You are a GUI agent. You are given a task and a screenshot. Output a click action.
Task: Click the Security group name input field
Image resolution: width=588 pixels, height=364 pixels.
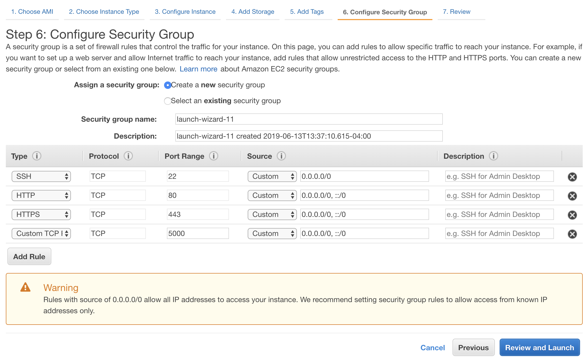[x=309, y=119]
